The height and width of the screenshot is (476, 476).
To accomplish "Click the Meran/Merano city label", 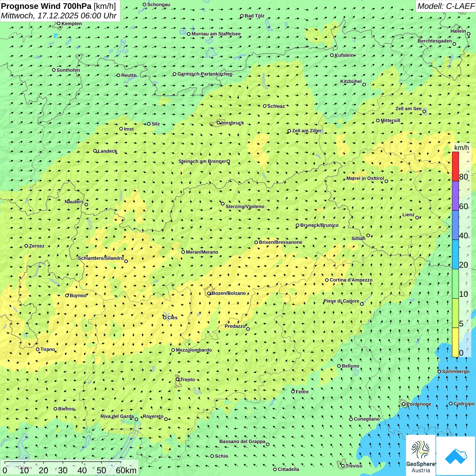I will click(x=202, y=252).
